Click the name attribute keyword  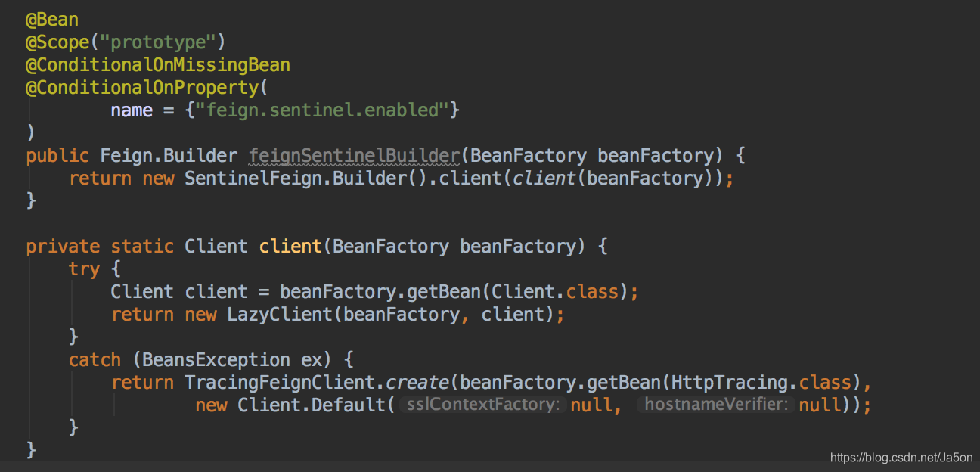coord(132,110)
